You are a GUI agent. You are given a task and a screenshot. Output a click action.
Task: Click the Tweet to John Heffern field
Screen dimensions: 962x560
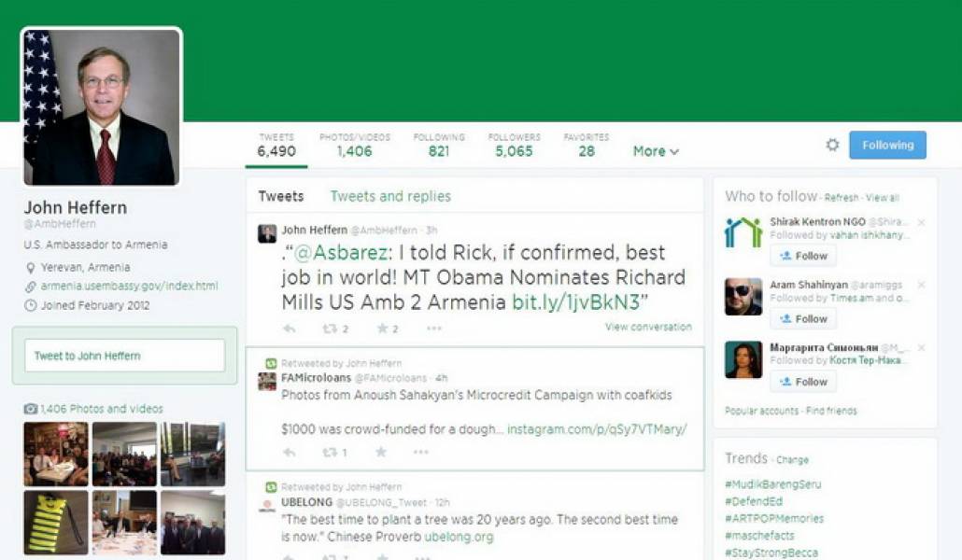point(124,356)
